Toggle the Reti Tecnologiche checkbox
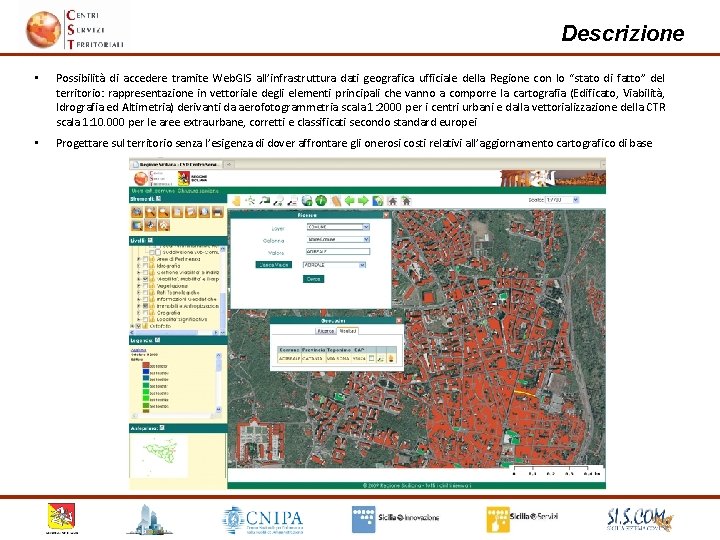 pyautogui.click(x=146, y=292)
